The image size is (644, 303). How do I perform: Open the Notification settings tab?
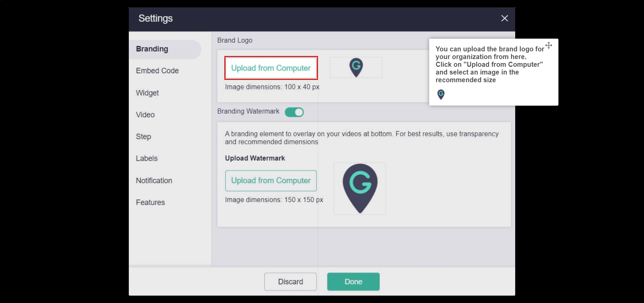pyautogui.click(x=154, y=181)
